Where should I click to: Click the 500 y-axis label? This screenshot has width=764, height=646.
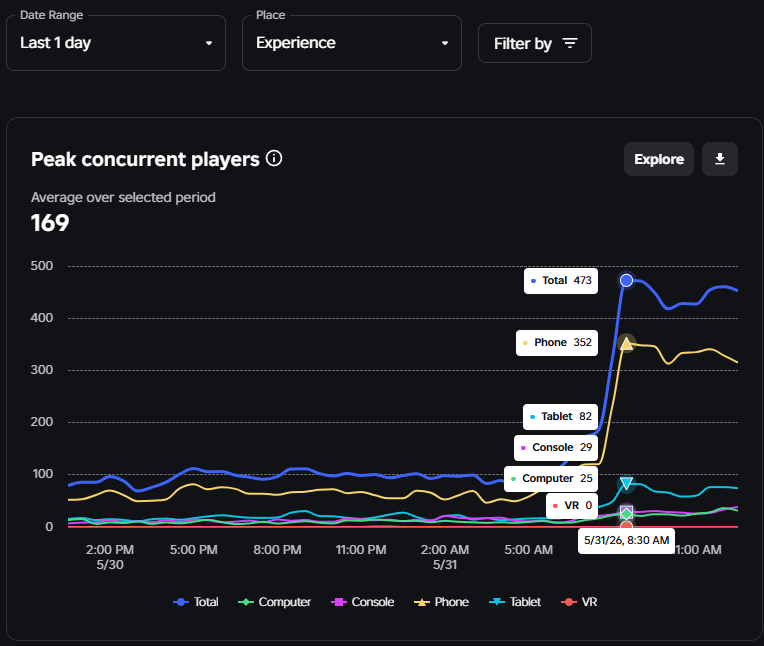click(x=42, y=266)
